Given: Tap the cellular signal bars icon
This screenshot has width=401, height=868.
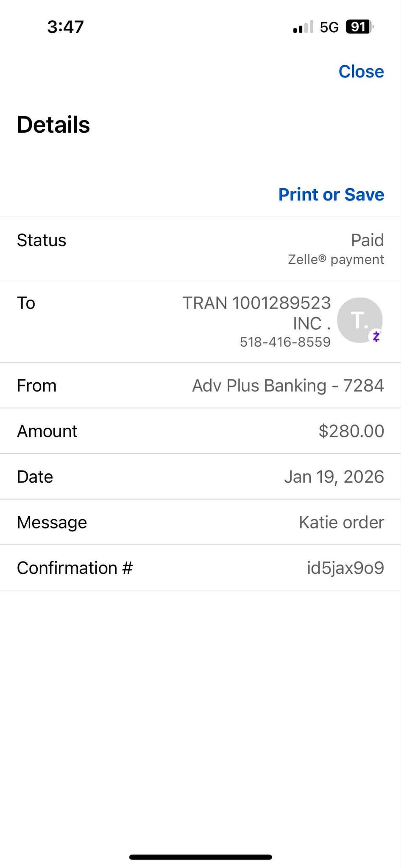Looking at the screenshot, I should [303, 28].
